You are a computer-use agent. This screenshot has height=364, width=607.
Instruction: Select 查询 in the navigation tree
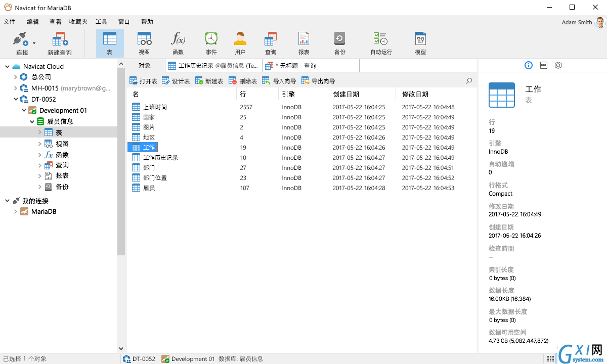point(62,165)
